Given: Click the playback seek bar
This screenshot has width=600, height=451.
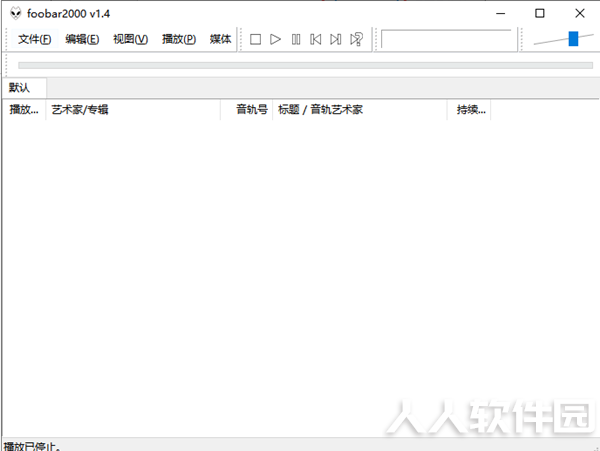Looking at the screenshot, I should pyautogui.click(x=305, y=65).
